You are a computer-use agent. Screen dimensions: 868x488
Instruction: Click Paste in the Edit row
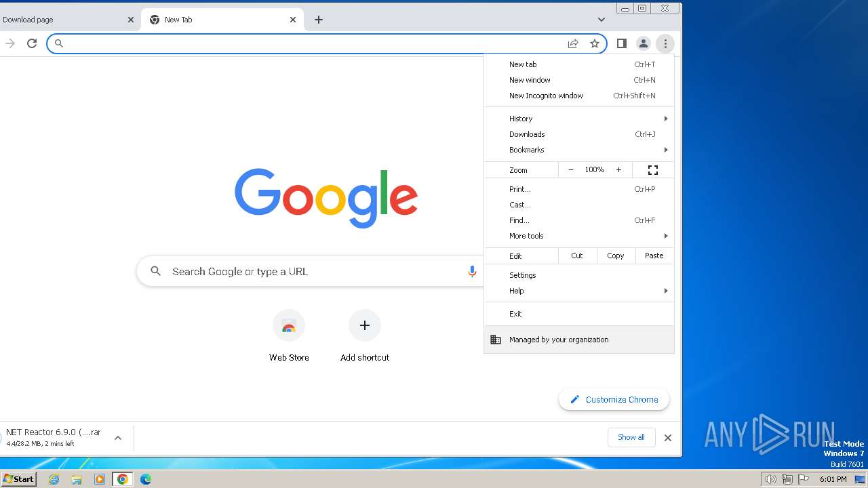(654, 256)
